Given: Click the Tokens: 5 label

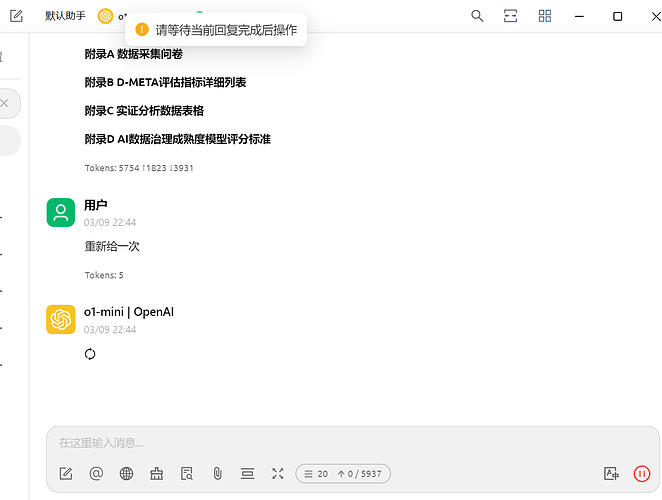Looking at the screenshot, I should (x=104, y=275).
